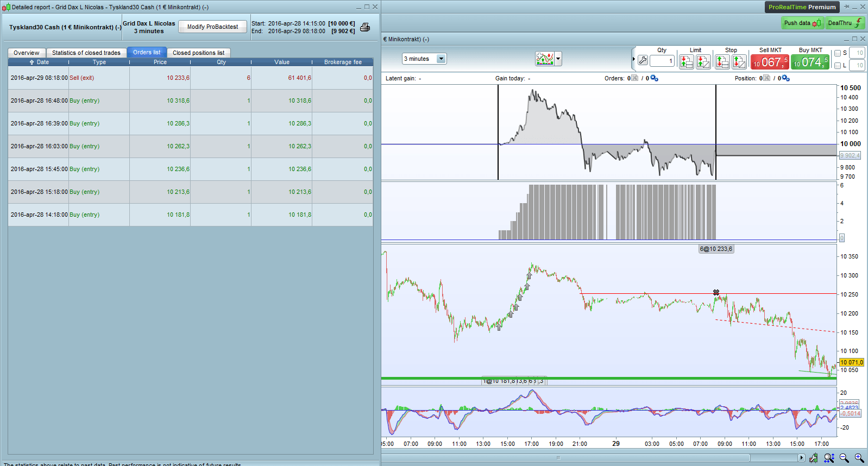The width and height of the screenshot is (868, 466).
Task: Click the first Limit order icon
Action: pos(687,62)
